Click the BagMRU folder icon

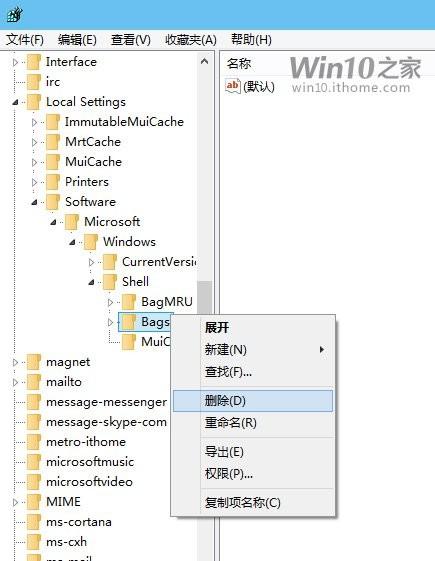129,302
